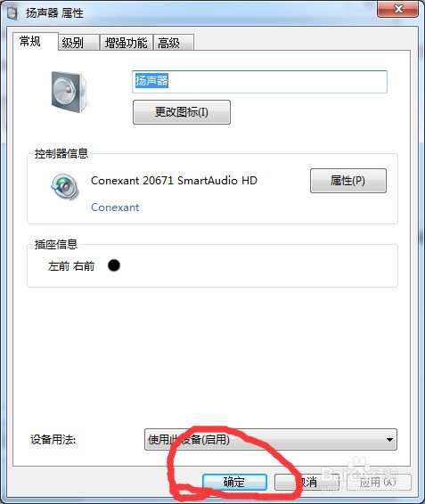Screen dimensions: 425x504
Task: Click the Conexant SmartAudio controller icon
Action: coord(65,187)
